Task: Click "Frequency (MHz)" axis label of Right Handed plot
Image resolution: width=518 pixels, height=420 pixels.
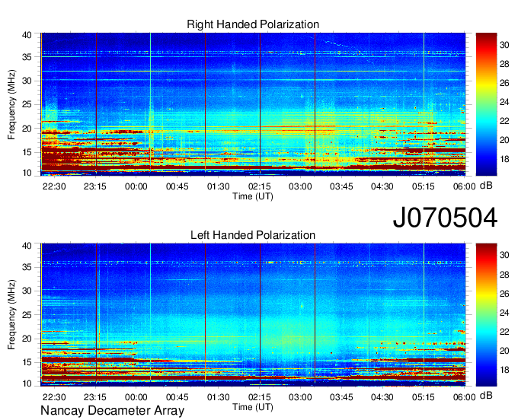Action: pos(11,104)
